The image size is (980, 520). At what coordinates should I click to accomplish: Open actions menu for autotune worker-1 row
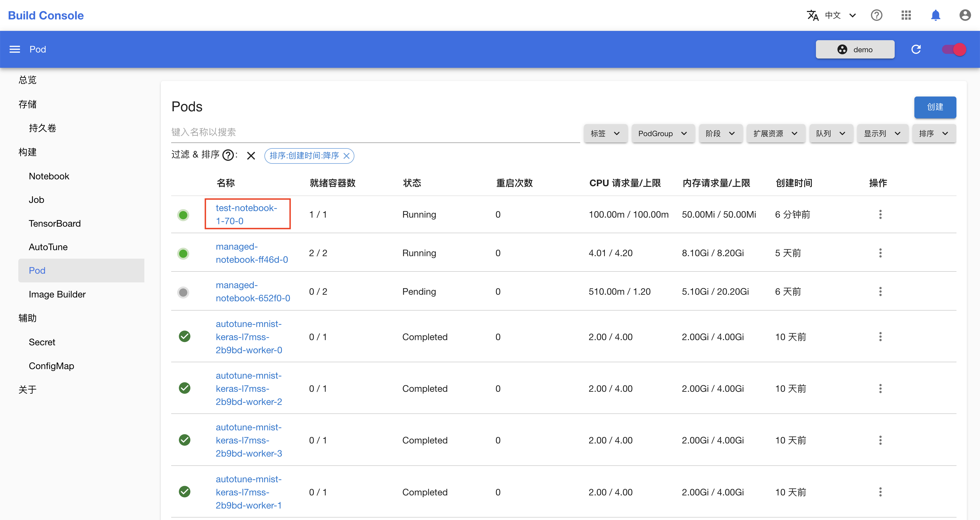tap(880, 492)
